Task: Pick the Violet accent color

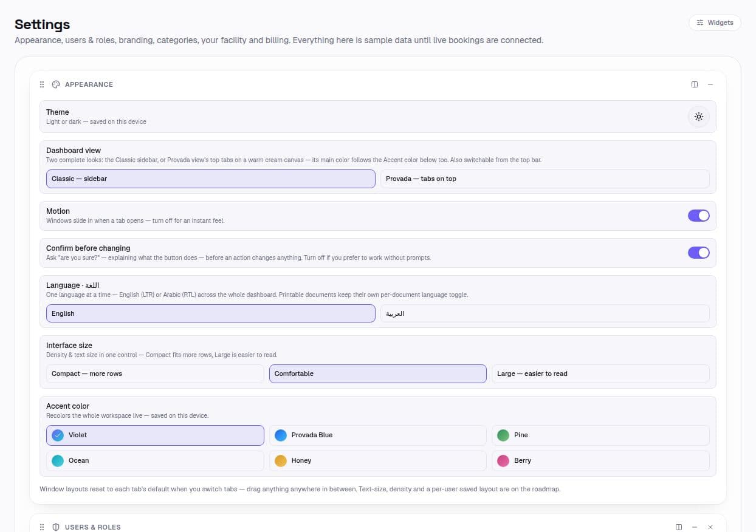Action: point(155,435)
